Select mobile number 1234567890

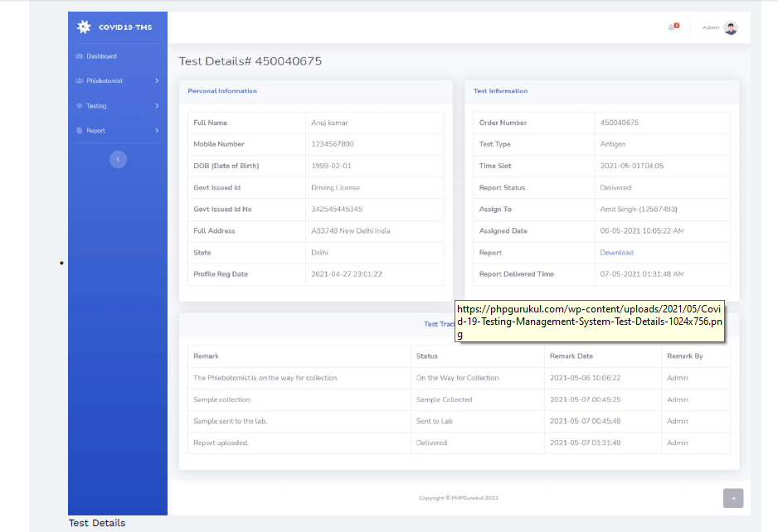click(x=333, y=144)
